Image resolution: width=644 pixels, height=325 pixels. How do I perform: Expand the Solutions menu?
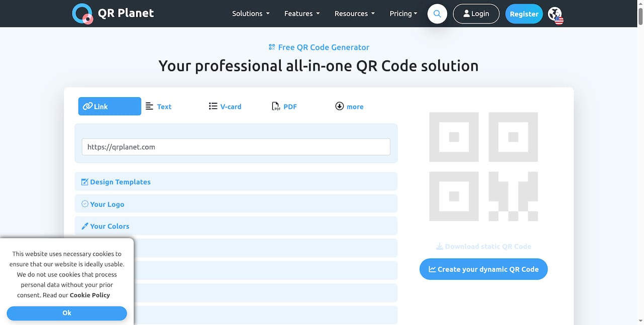click(251, 14)
